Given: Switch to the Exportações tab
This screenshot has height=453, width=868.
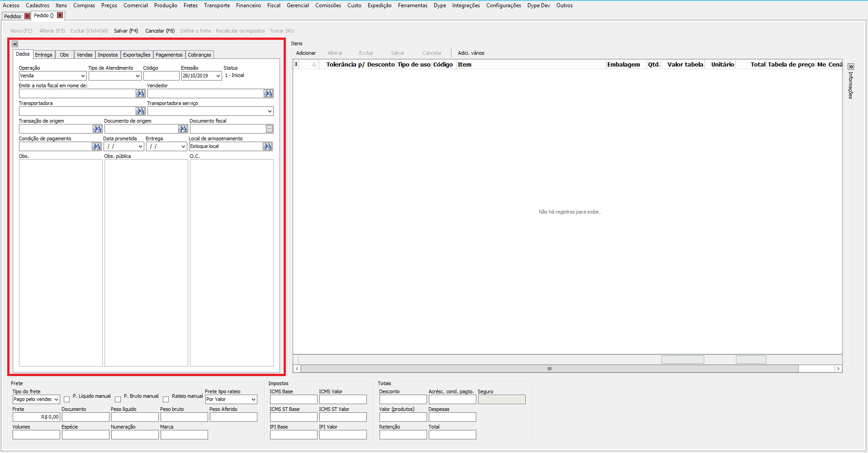Looking at the screenshot, I should 137,55.
